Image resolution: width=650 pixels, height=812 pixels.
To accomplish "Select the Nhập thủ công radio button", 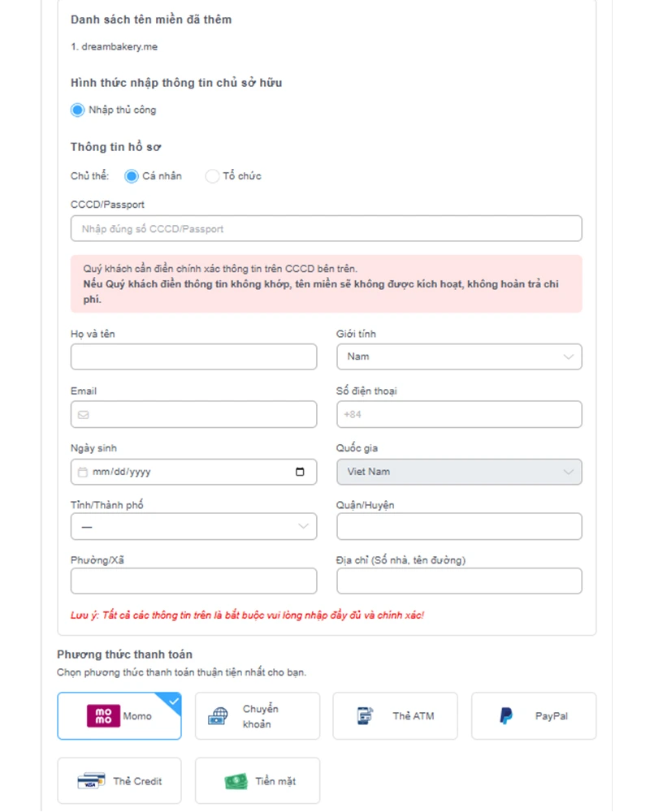I will coord(78,110).
